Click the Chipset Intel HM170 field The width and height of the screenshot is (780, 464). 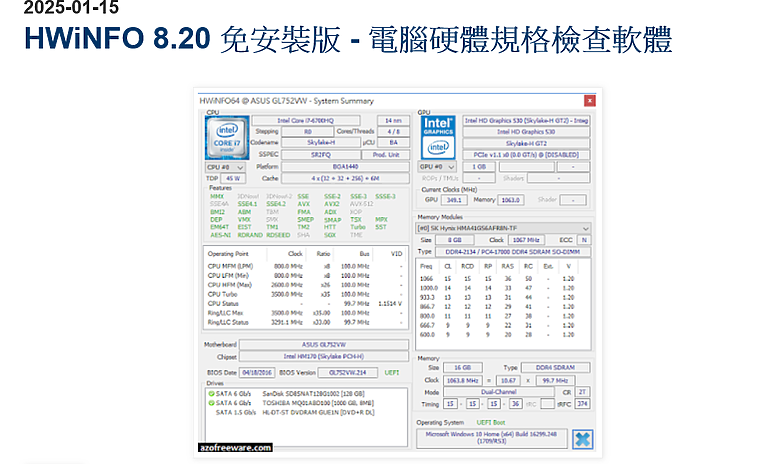click(x=324, y=357)
